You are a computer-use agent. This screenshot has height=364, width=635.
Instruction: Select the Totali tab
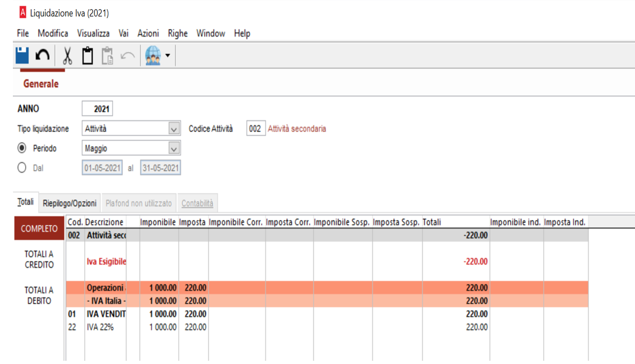point(26,202)
